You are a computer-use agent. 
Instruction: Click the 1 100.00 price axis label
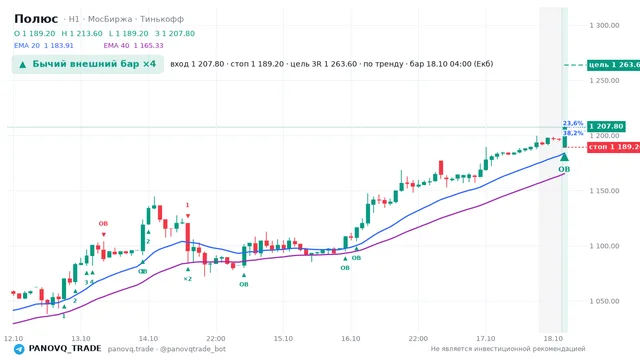coord(604,246)
